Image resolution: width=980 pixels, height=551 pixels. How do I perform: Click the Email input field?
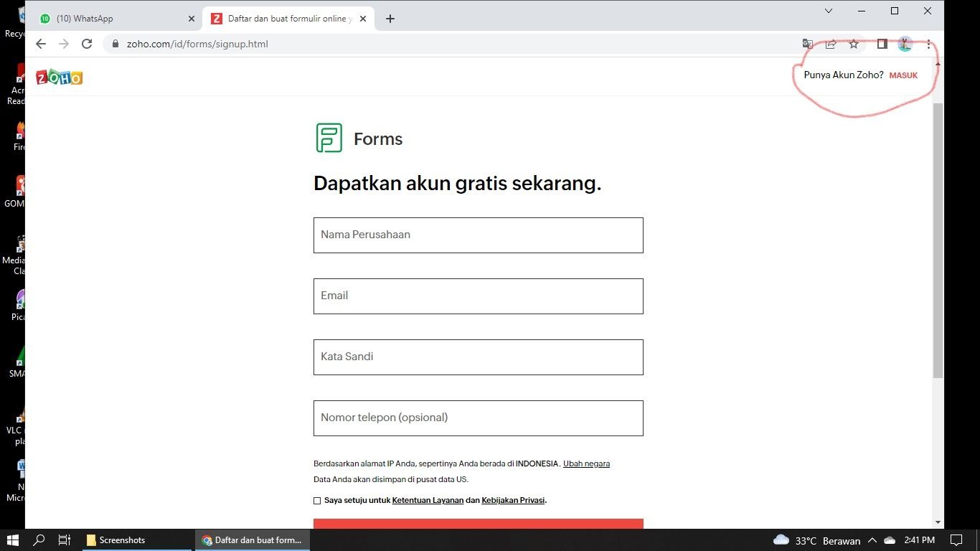click(479, 296)
